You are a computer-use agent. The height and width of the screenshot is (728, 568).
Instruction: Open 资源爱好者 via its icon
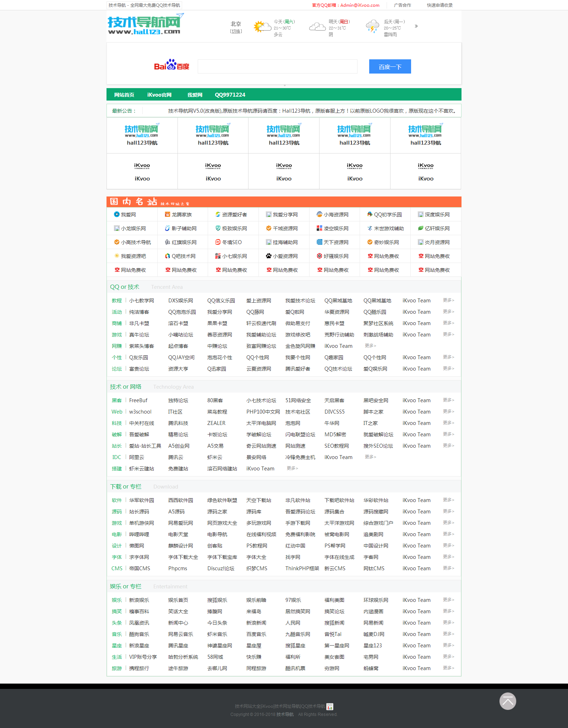(218, 214)
